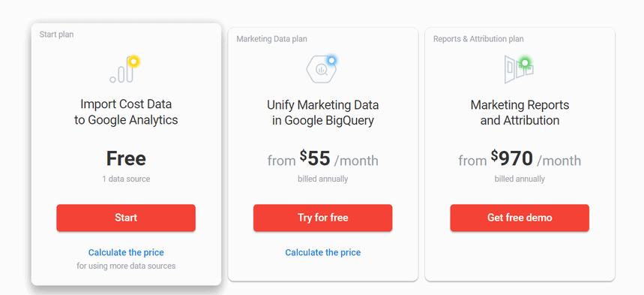Click the blue glowing dot indicator
The image size is (644, 295).
(331, 61)
